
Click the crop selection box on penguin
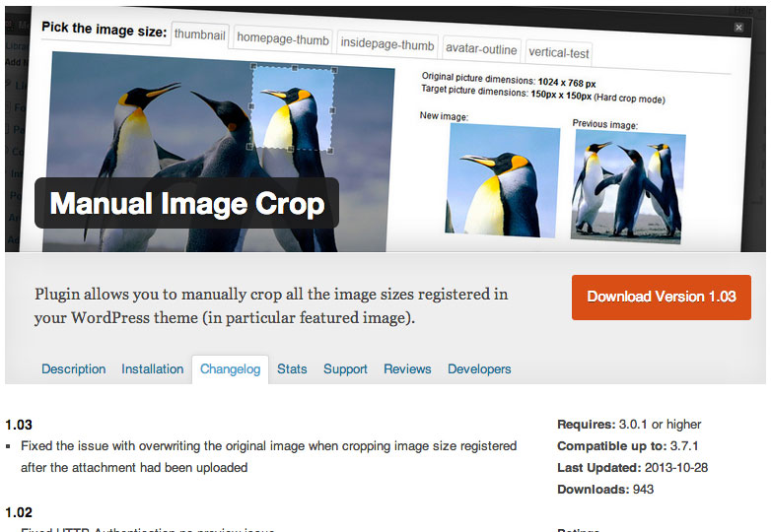[x=292, y=108]
